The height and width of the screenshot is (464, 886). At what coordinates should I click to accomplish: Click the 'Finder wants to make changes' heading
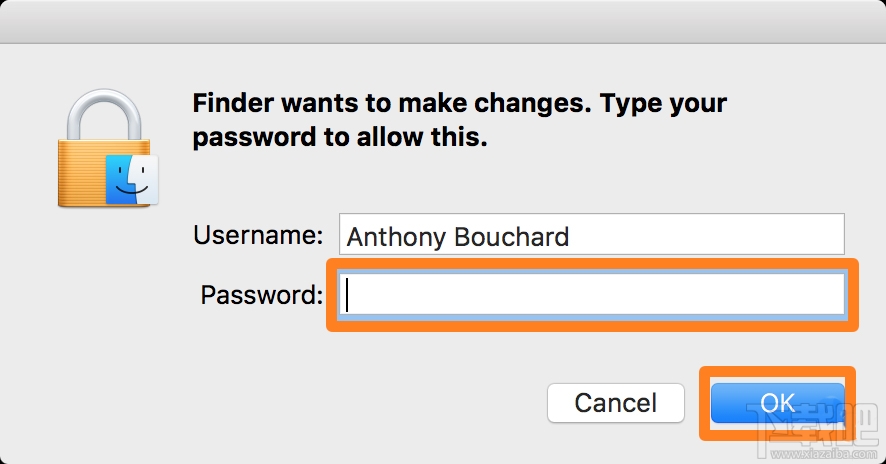391,103
